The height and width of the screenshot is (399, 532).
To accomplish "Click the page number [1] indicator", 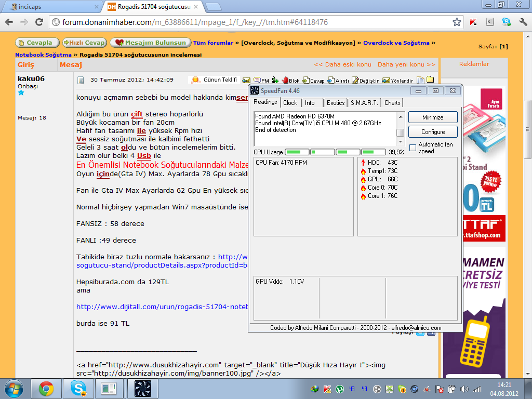I will pos(503,46).
